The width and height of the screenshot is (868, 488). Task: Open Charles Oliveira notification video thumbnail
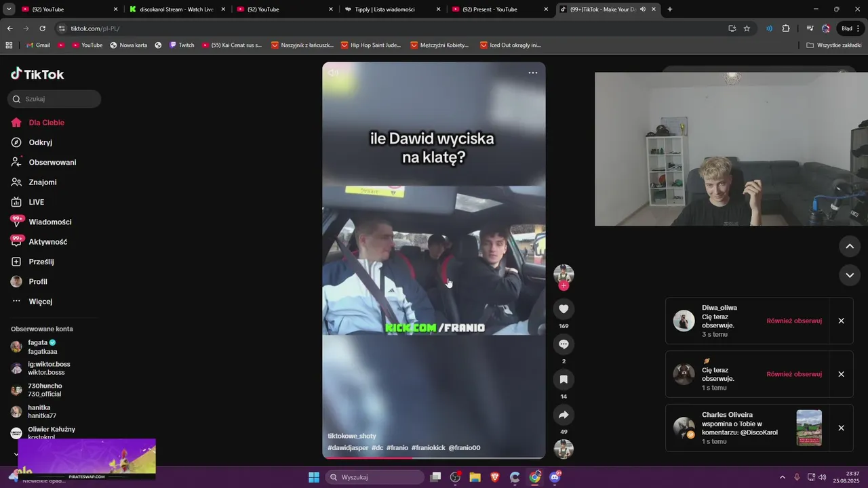[x=809, y=428]
